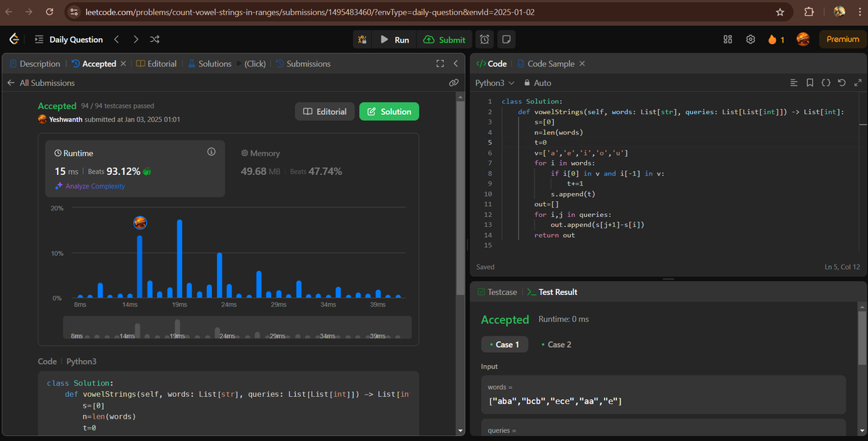Click the LeetCode logo icon
This screenshot has width=868, height=441.
[14, 39]
